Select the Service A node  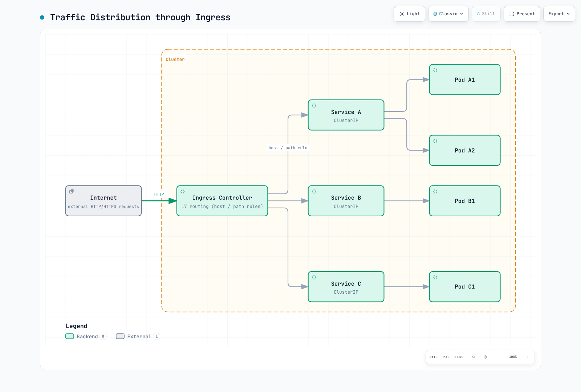coord(346,115)
